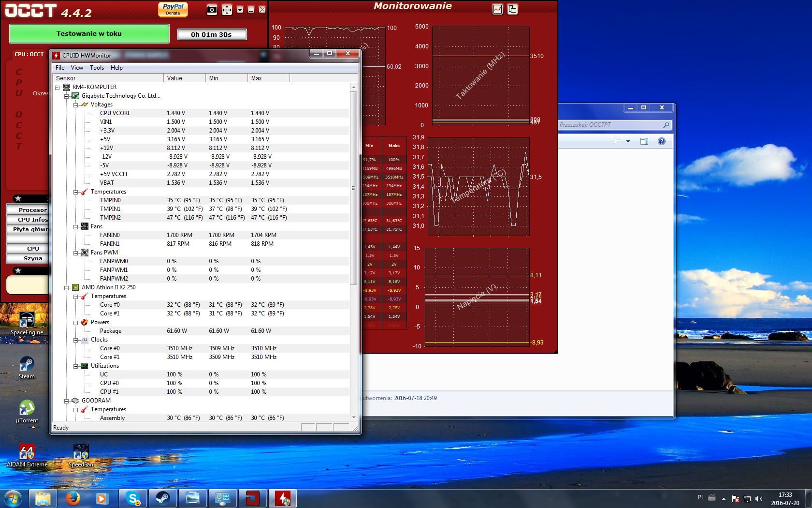This screenshot has height=508, width=812.
Task: Open the Explorer view options dropdown arrow
Action: 628,141
